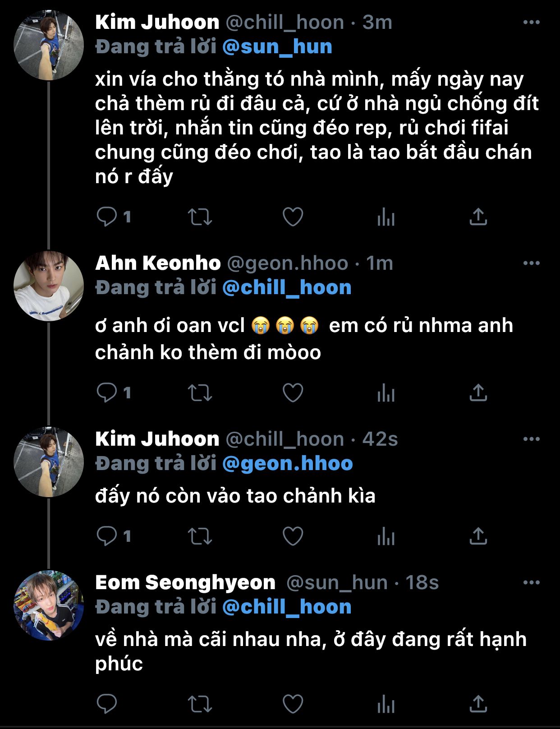
Task: Like Ahn Keonho's reply
Action: tap(293, 393)
